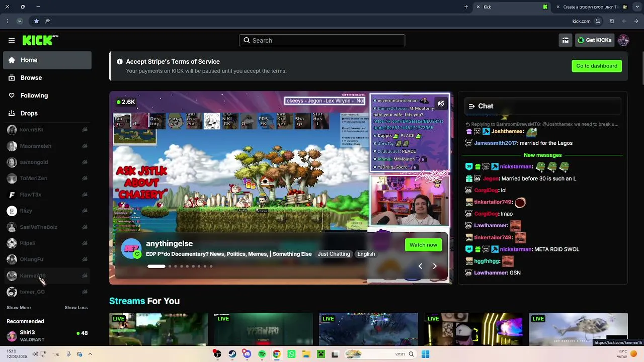Click offline icon next to korenSKI

85,130
